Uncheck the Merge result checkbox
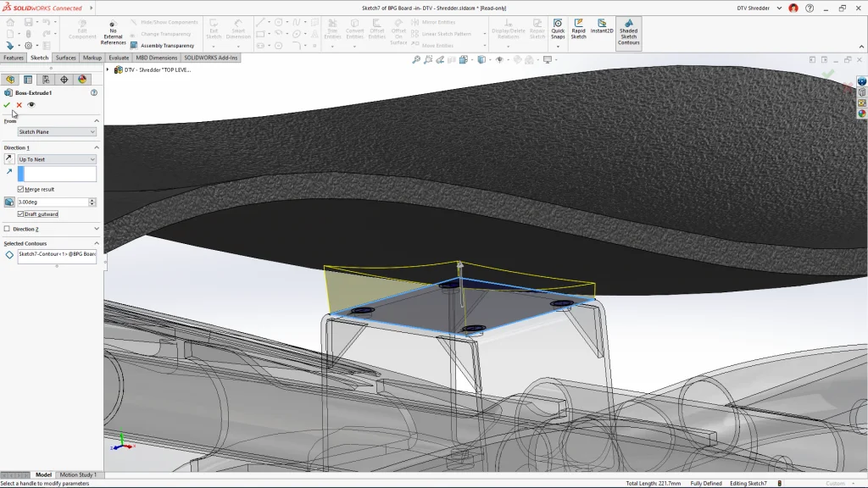 click(21, 189)
